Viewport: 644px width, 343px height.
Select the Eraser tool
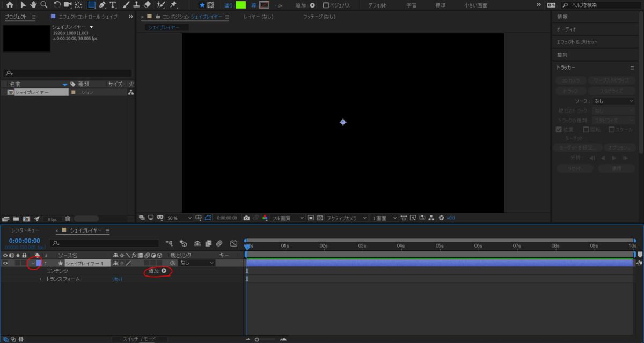pyautogui.click(x=148, y=5)
